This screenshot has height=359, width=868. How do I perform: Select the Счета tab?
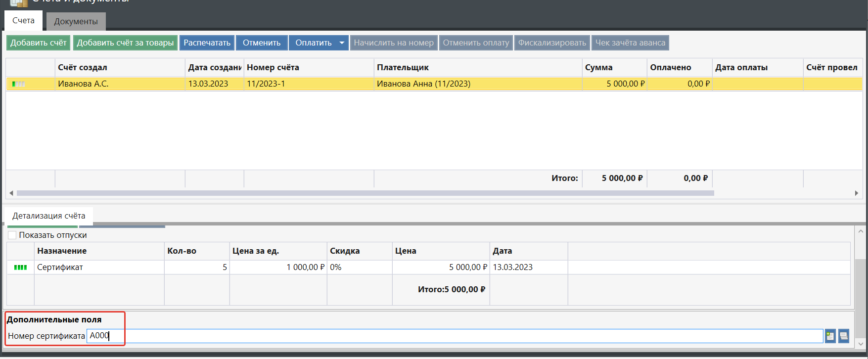(x=23, y=21)
